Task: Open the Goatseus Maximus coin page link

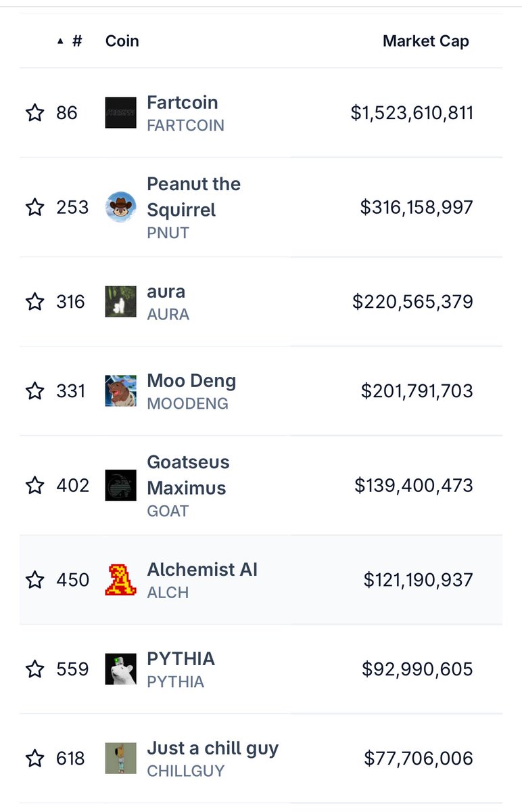Action: point(187,475)
